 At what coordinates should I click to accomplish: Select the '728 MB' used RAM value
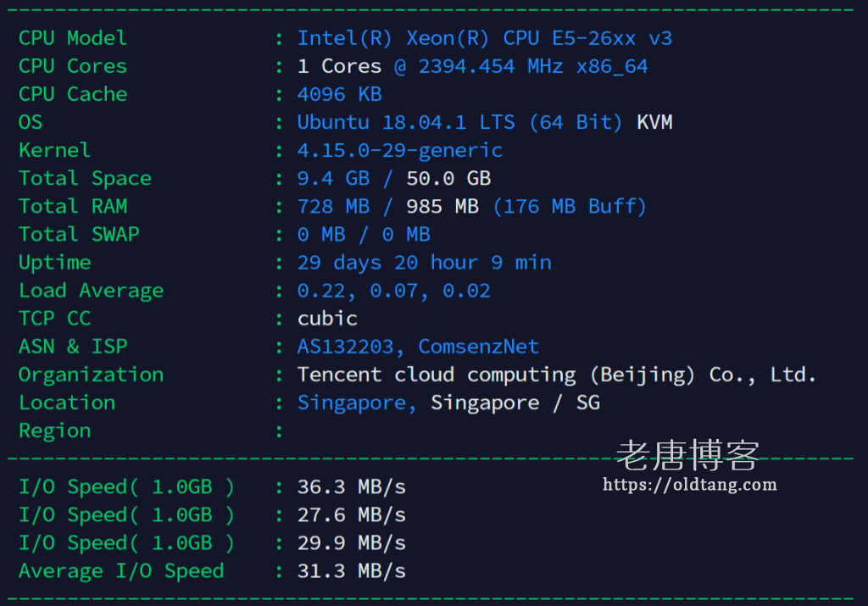[x=333, y=207]
